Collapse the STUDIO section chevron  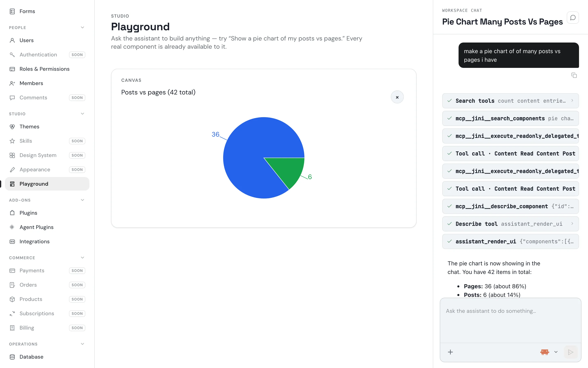(x=82, y=114)
